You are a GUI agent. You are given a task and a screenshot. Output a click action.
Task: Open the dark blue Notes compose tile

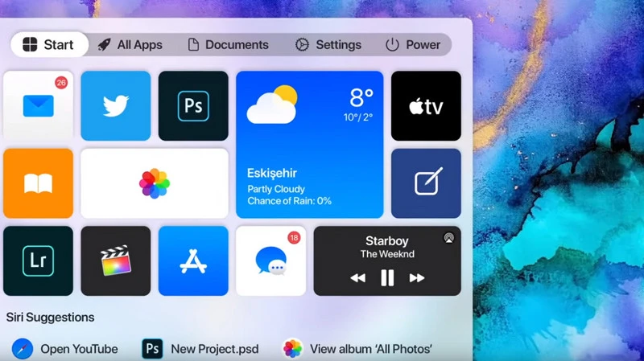[426, 183]
